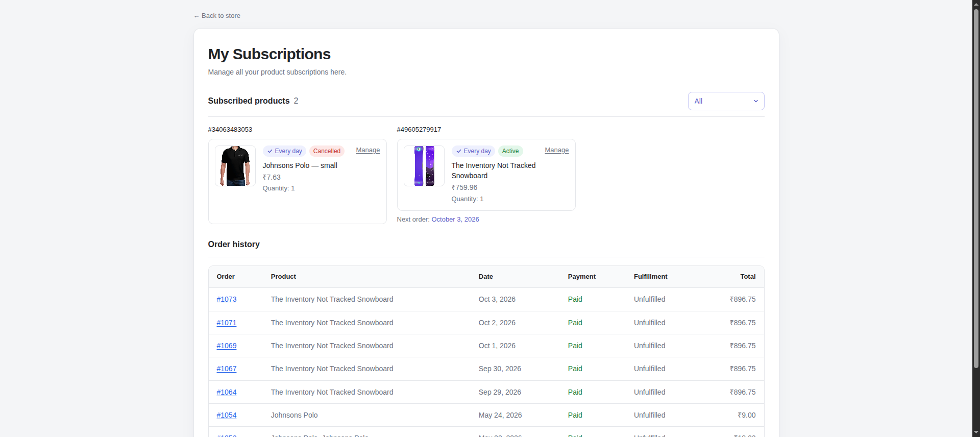The image size is (980, 437).
Task: Open order #1071
Action: tap(227, 323)
